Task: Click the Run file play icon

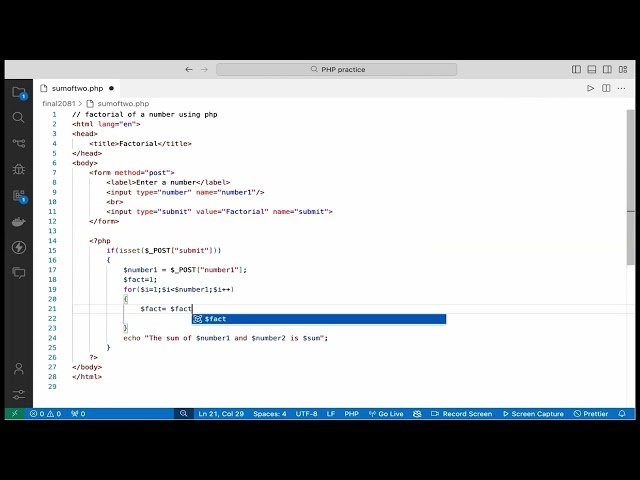Action: point(590,88)
